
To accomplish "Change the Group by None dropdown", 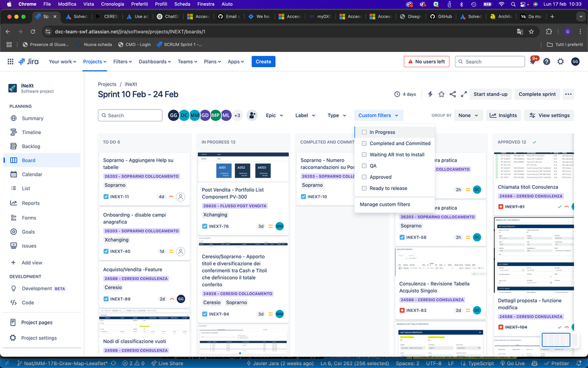I will (x=468, y=115).
